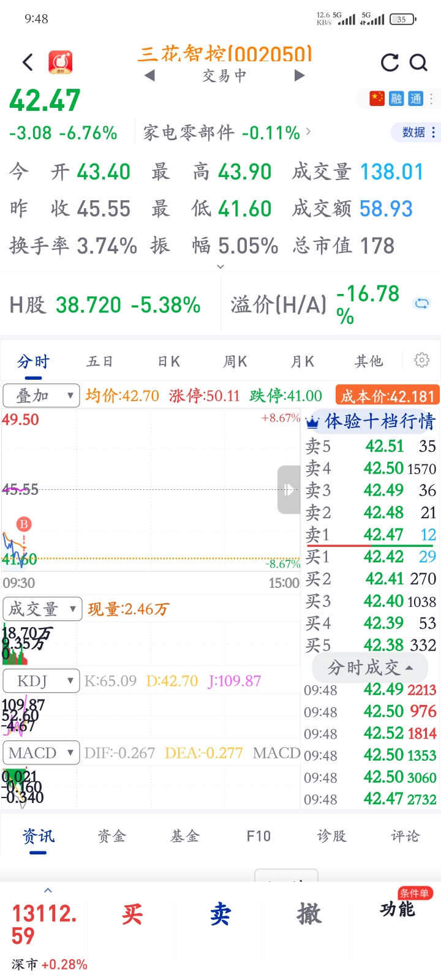Image resolution: width=441 pixels, height=980 pixels.
Task: Select 买2 price 42.41 row
Action: click(371, 578)
